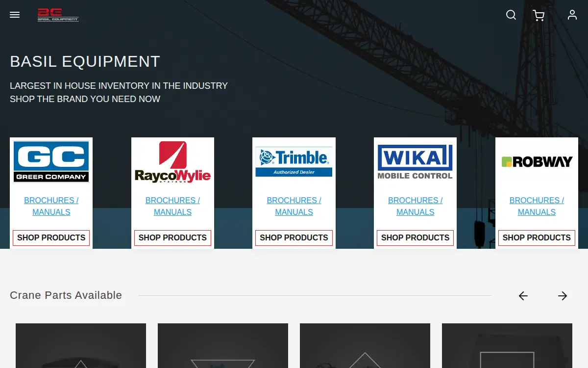588x368 pixels.
Task: Click the WIKA Mobile Control logo
Action: point(415,161)
